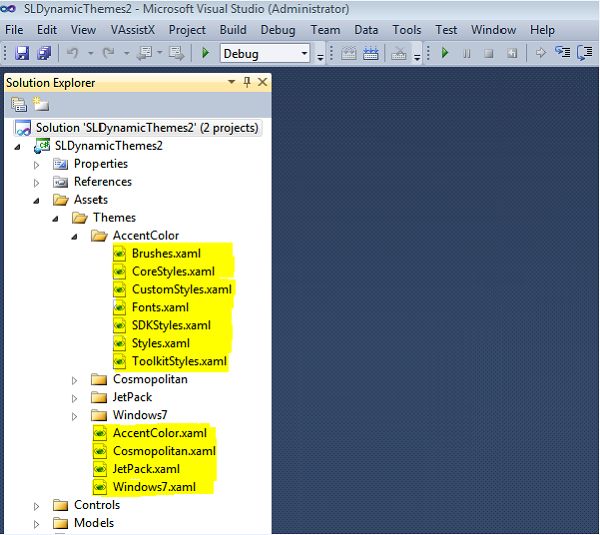Viewport: 600px width, 535px height.
Task: Open the File menu
Action: pyautogui.click(x=14, y=30)
